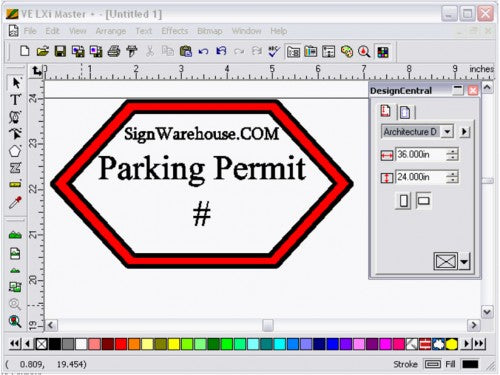Image resolution: width=500 pixels, height=375 pixels.
Task: Pick the bright red palette swatch
Action: 121,344
